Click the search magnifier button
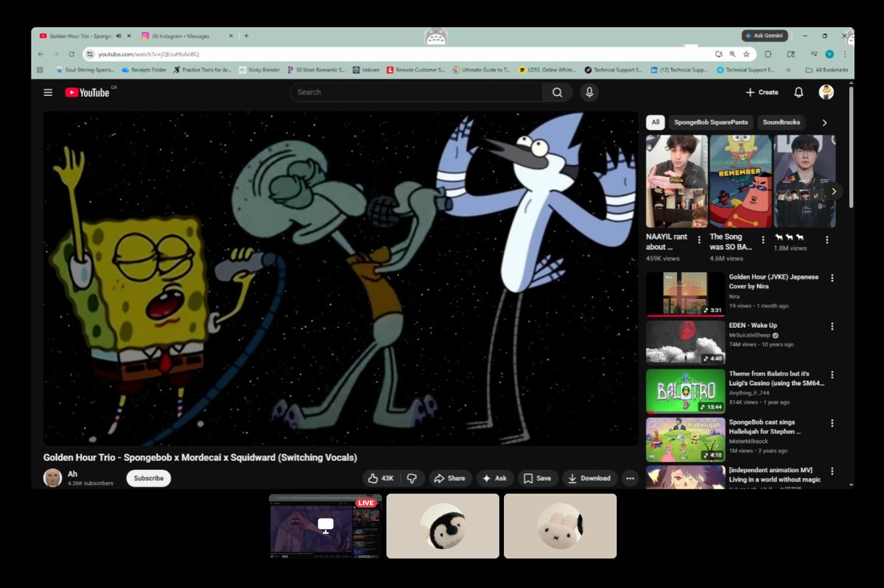Image resolution: width=884 pixels, height=588 pixels. click(x=558, y=92)
